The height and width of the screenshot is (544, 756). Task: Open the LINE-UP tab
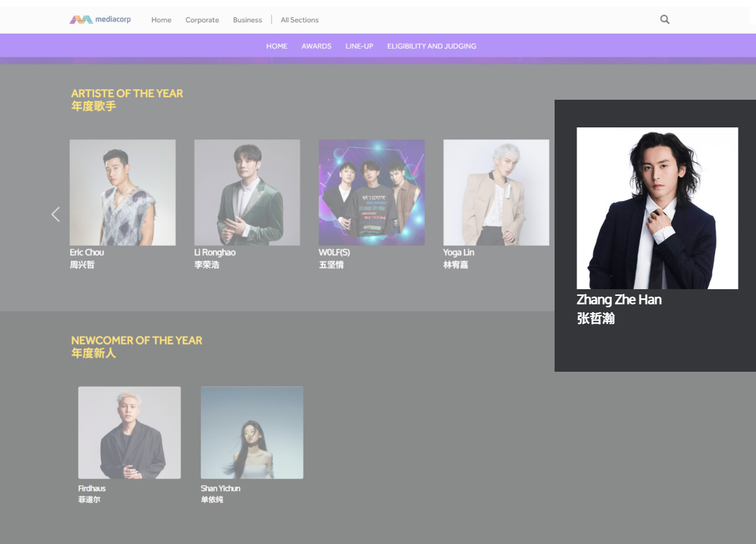click(359, 46)
